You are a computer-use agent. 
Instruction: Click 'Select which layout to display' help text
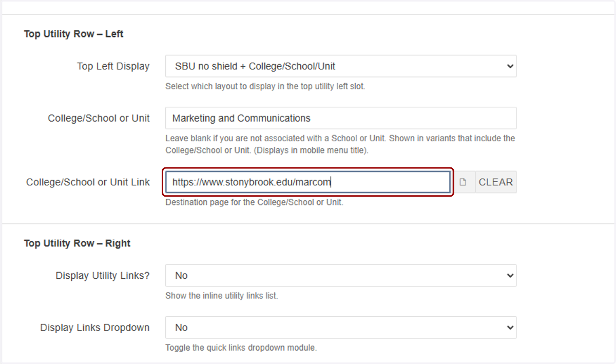[x=265, y=86]
